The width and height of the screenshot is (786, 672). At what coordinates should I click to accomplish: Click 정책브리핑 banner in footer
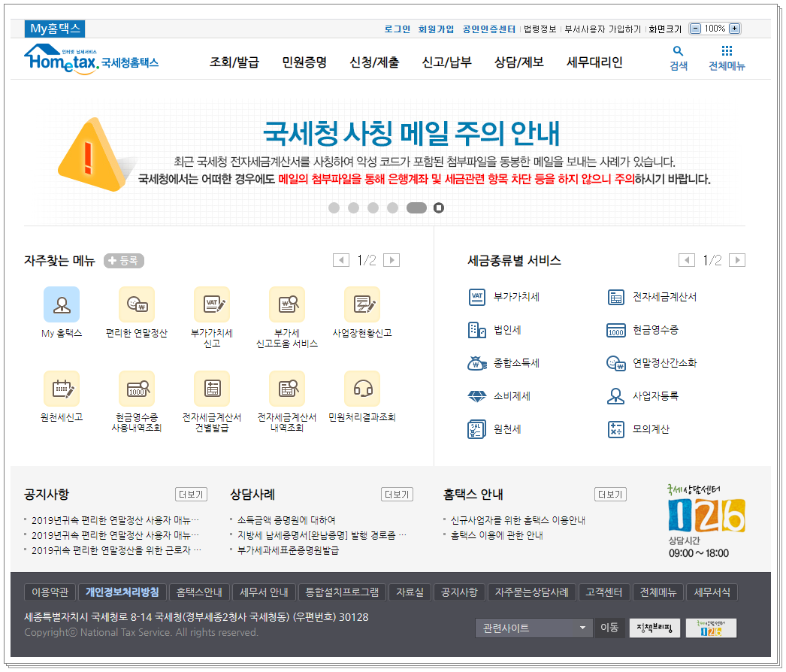tap(654, 628)
